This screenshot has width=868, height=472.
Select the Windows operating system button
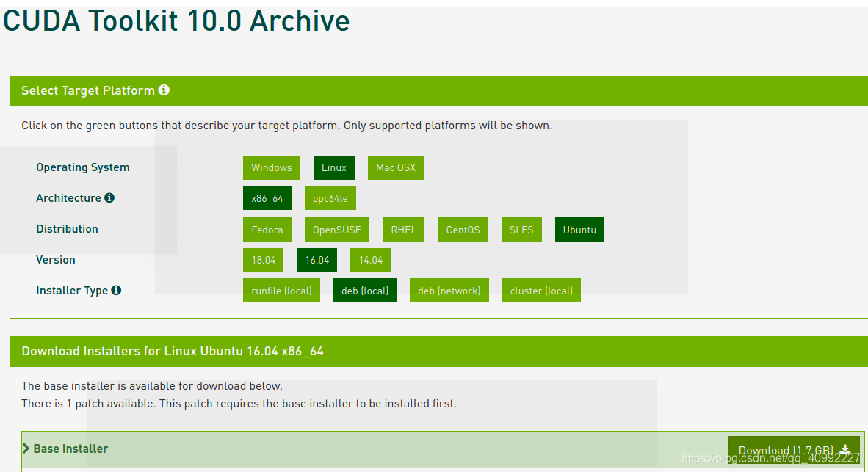point(271,167)
